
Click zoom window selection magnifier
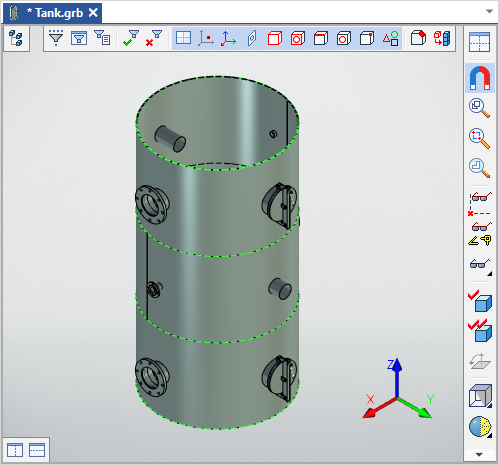(479, 138)
